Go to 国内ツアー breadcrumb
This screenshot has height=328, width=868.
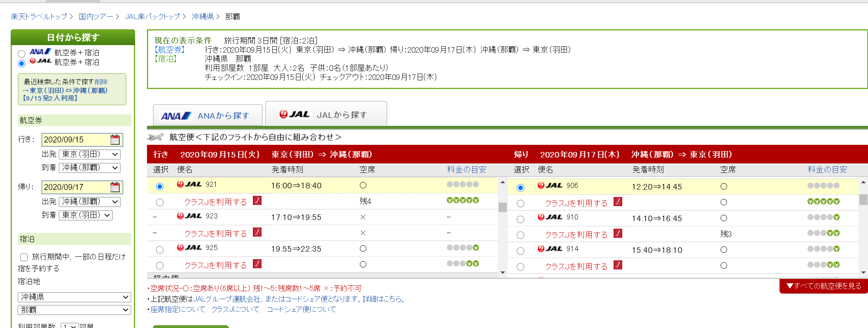(96, 17)
